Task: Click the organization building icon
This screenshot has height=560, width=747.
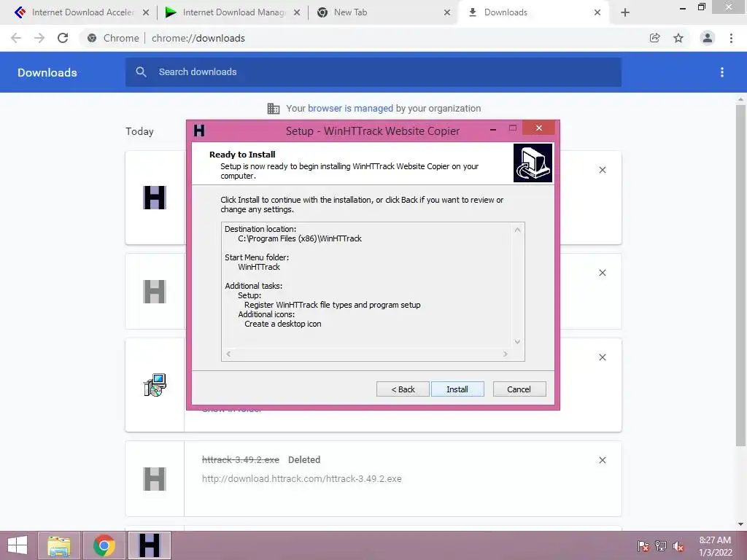Action: [274, 108]
